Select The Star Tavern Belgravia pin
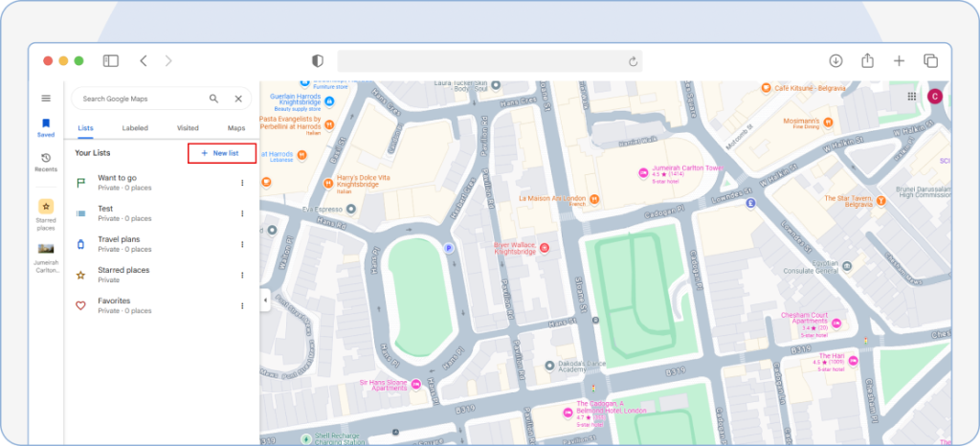This screenshot has height=446, width=980. (880, 201)
